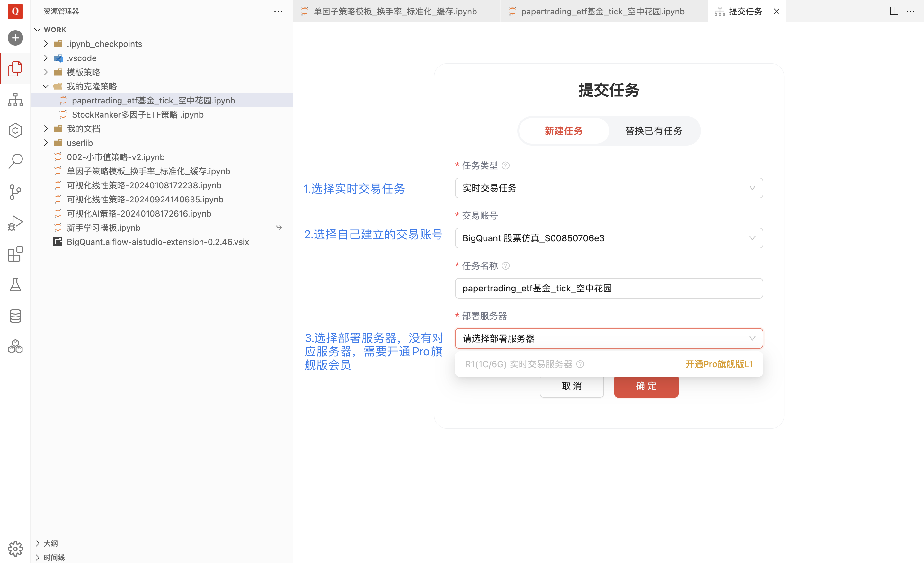Viewport: 924px width, 563px height.
Task: Switch to 替换已有任务 option
Action: coord(653,131)
